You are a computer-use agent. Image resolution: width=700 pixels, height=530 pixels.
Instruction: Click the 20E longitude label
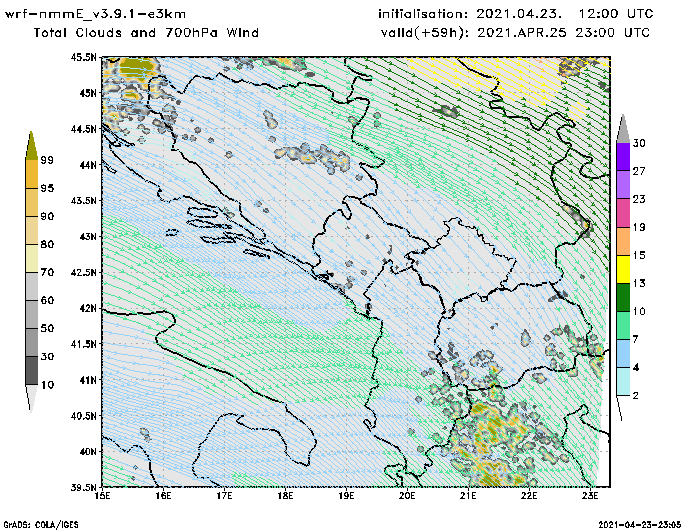407,496
